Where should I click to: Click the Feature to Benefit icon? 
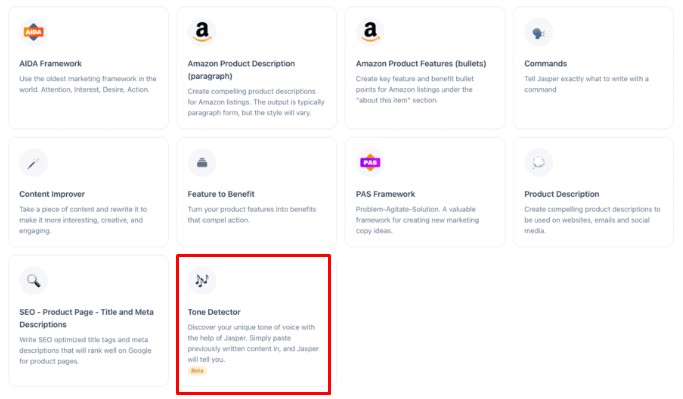coord(202,162)
